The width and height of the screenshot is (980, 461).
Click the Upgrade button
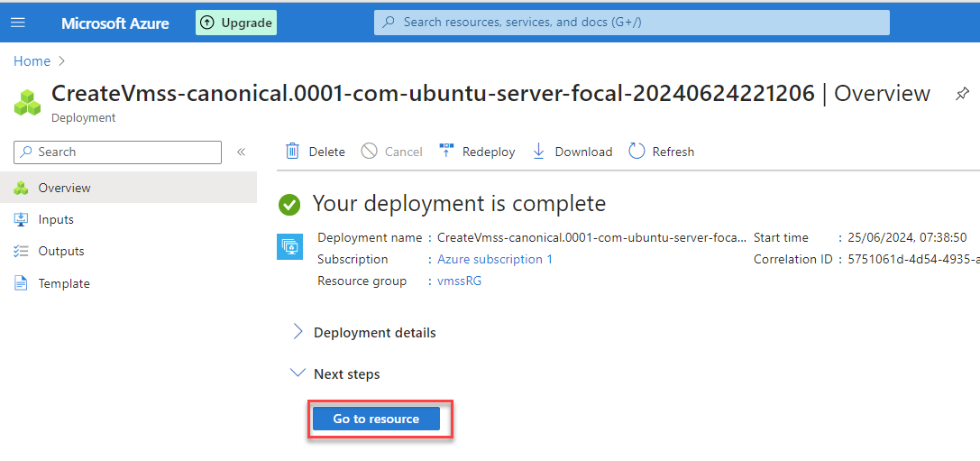(x=236, y=23)
